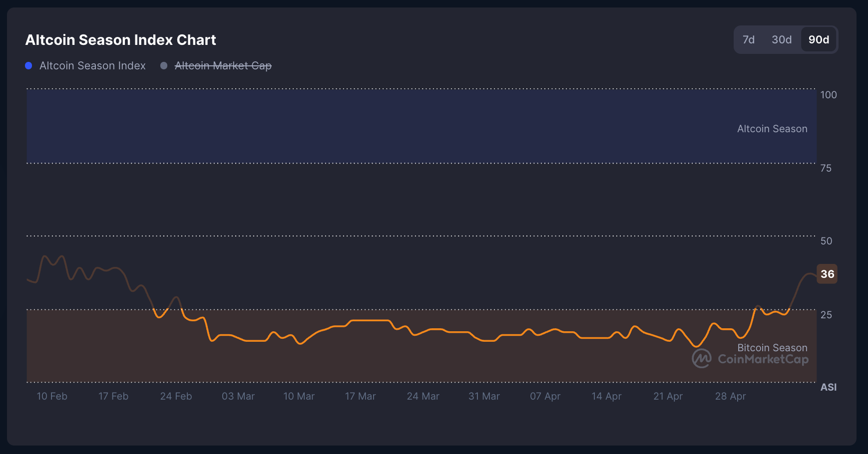Click the CoinMarketCap logo icon
The image size is (868, 454).
point(701,359)
